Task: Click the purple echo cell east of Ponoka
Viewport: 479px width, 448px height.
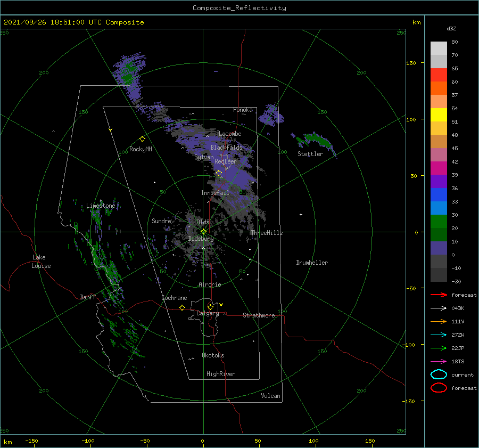Action: [271, 116]
